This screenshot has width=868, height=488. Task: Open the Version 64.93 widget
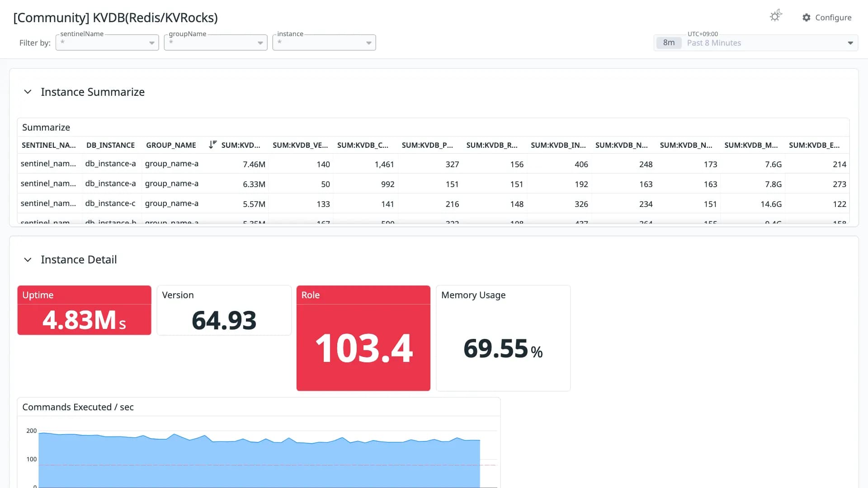(224, 310)
